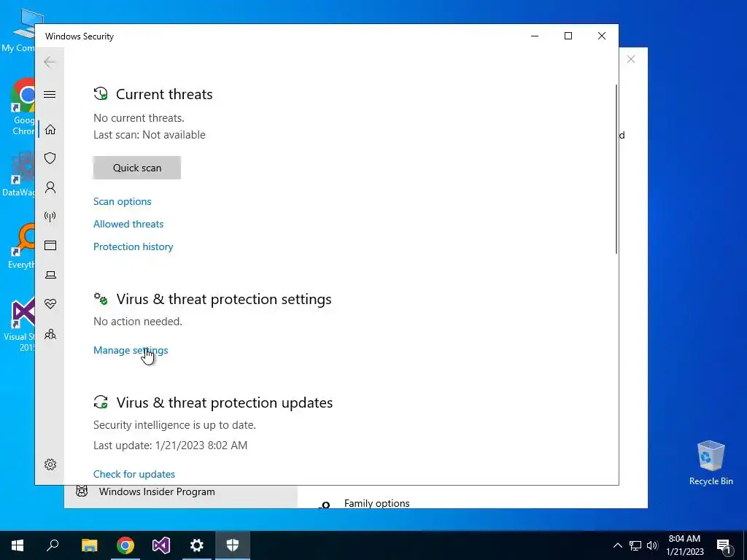Open App & browser control icon
Viewport: 747px width, 560px height.
(50, 245)
